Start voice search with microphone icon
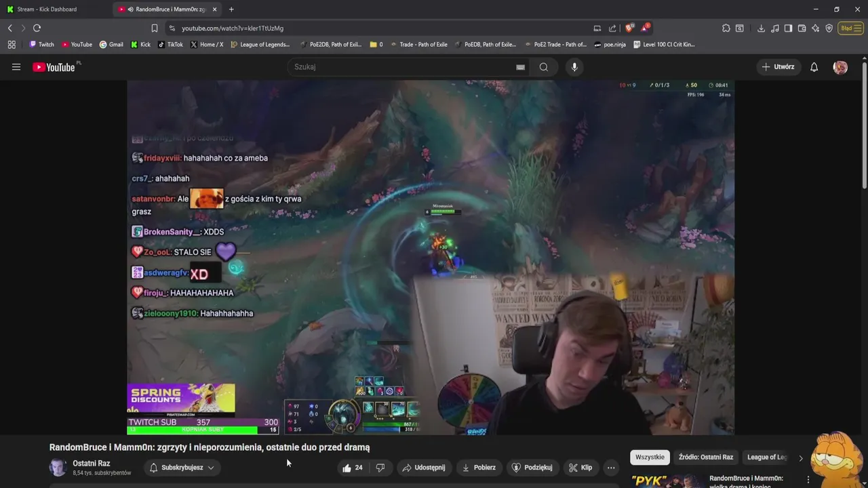868x488 pixels. pos(574,67)
